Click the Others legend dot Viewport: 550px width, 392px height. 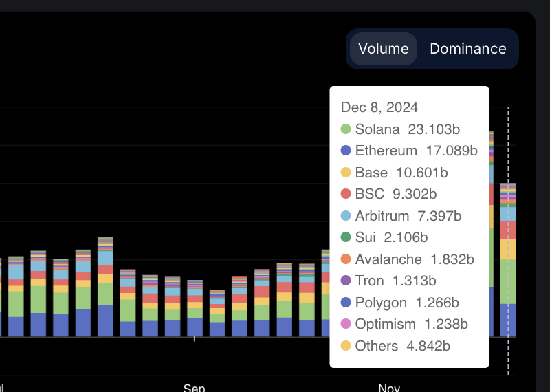pos(346,346)
